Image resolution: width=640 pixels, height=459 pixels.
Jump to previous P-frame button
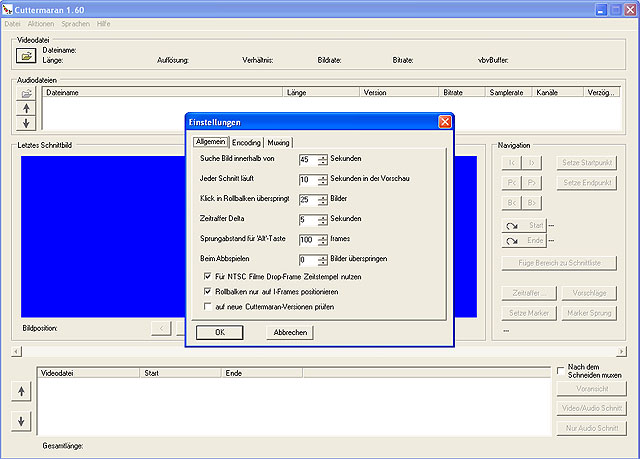point(511,183)
